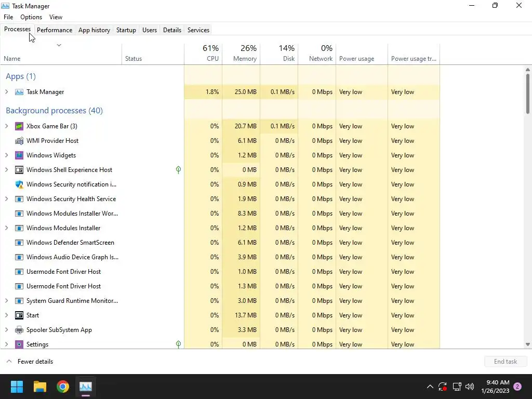
Task: Click the End task button
Action: coord(506,362)
